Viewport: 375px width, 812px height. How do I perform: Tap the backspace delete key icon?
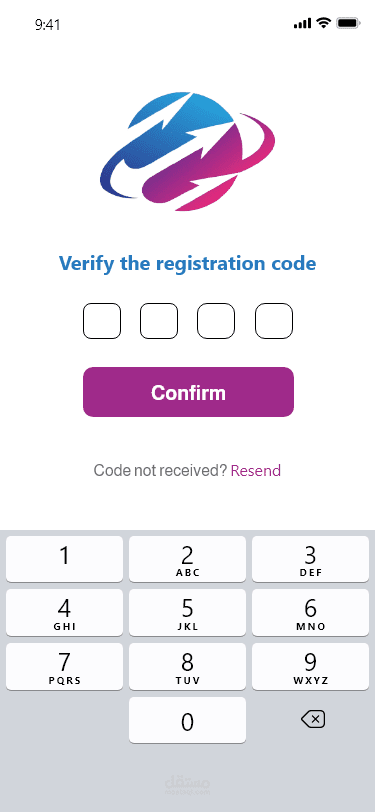click(313, 719)
